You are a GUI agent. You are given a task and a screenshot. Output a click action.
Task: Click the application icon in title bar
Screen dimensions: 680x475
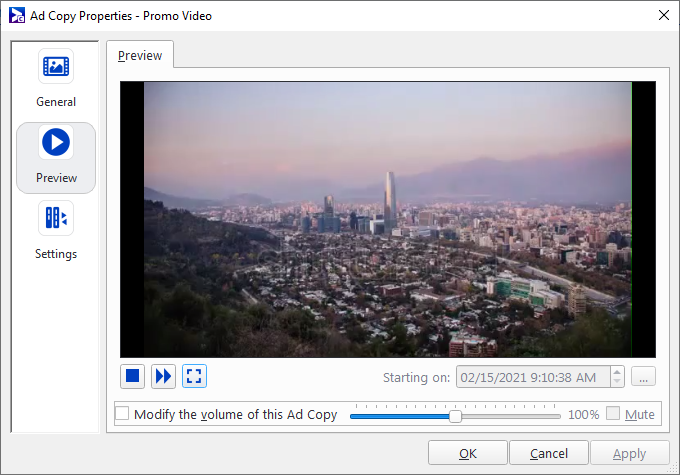16,16
